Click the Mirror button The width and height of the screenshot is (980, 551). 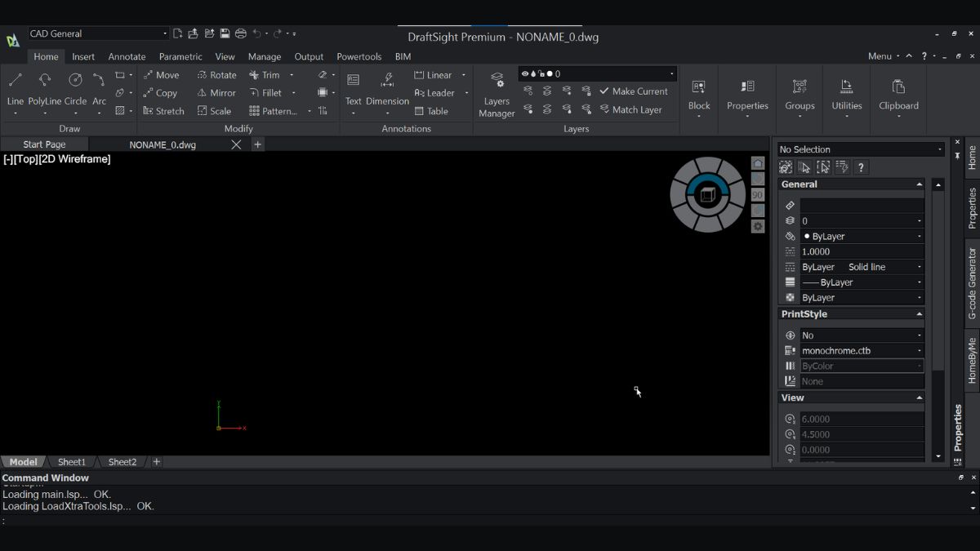[216, 93]
